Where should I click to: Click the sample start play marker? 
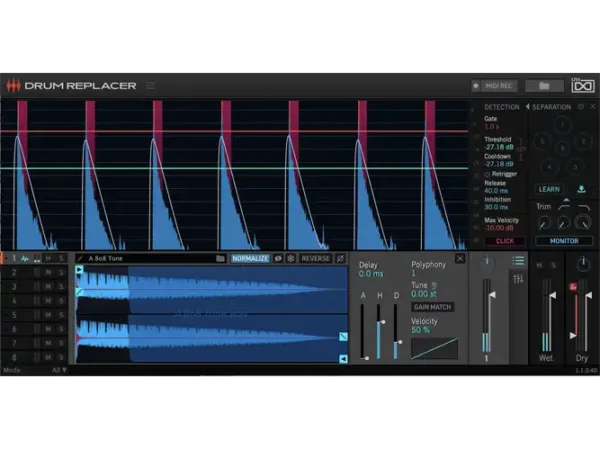[79, 270]
